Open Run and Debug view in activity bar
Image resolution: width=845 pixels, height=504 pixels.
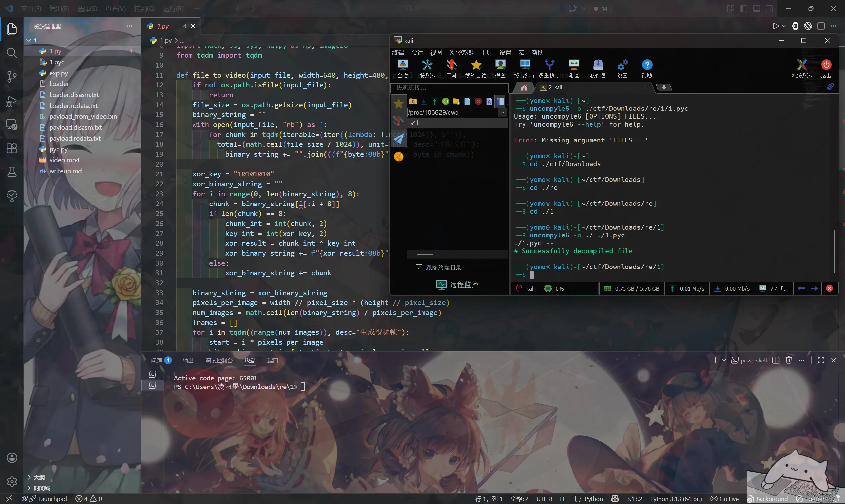point(12,101)
